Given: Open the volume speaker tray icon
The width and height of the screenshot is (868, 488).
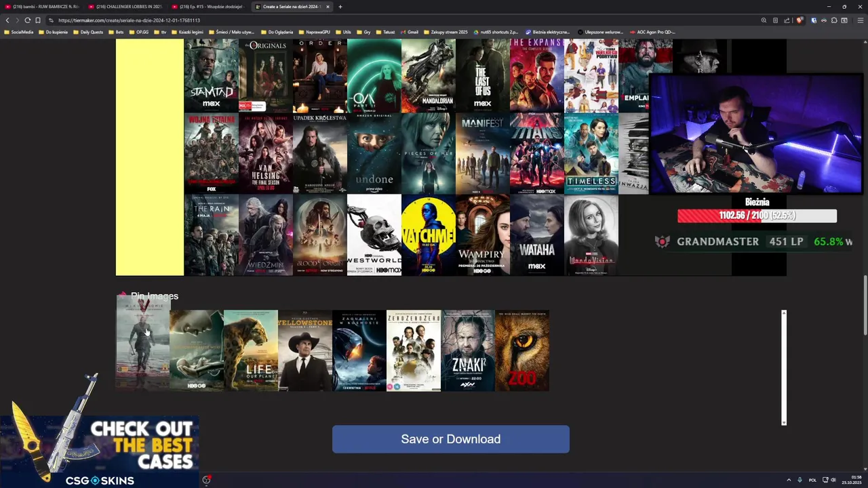Looking at the screenshot, I should click(x=833, y=480).
